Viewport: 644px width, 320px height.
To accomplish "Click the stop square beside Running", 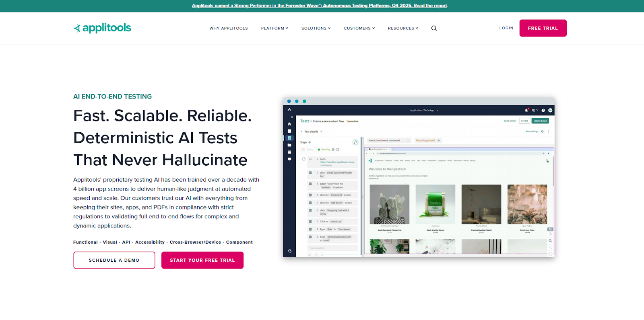I will click(338, 150).
